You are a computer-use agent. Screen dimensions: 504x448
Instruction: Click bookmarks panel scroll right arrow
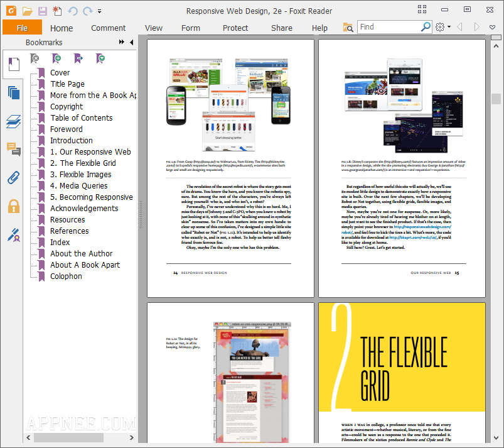point(131,438)
